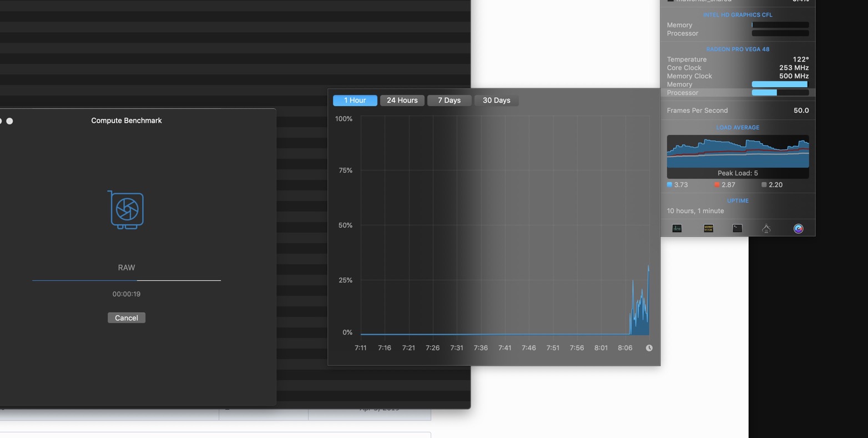Viewport: 868px width, 438px height.
Task: Click the RADEON PRO VEGA 48 heading
Action: click(x=738, y=49)
